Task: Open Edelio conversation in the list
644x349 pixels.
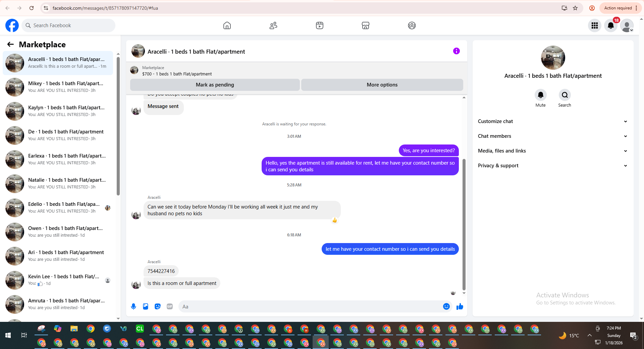Action: click(58, 208)
